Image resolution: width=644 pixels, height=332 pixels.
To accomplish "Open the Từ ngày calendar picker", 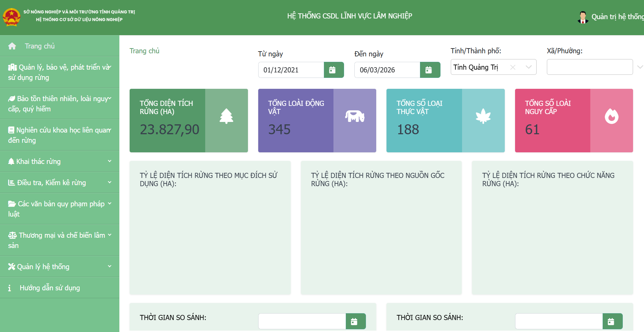I will (333, 70).
